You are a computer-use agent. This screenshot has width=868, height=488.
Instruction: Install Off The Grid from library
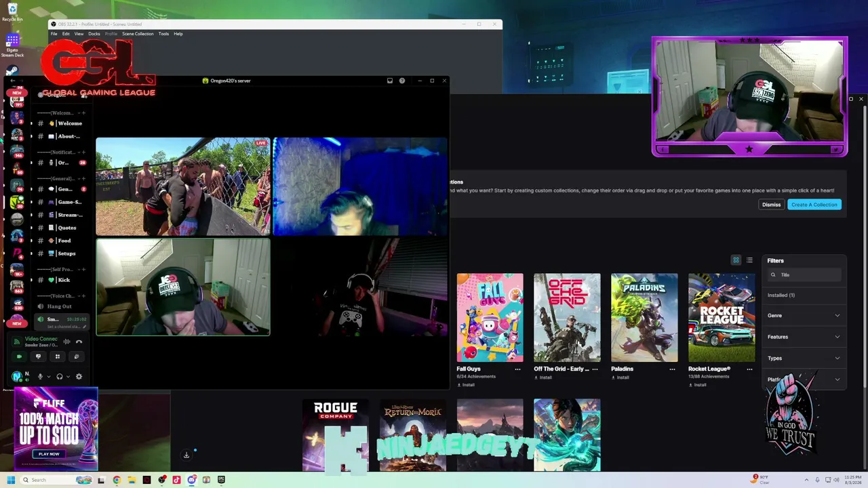(x=543, y=378)
